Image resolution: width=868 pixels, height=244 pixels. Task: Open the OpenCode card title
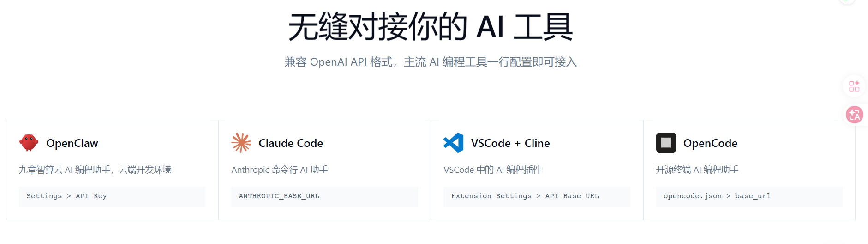711,143
